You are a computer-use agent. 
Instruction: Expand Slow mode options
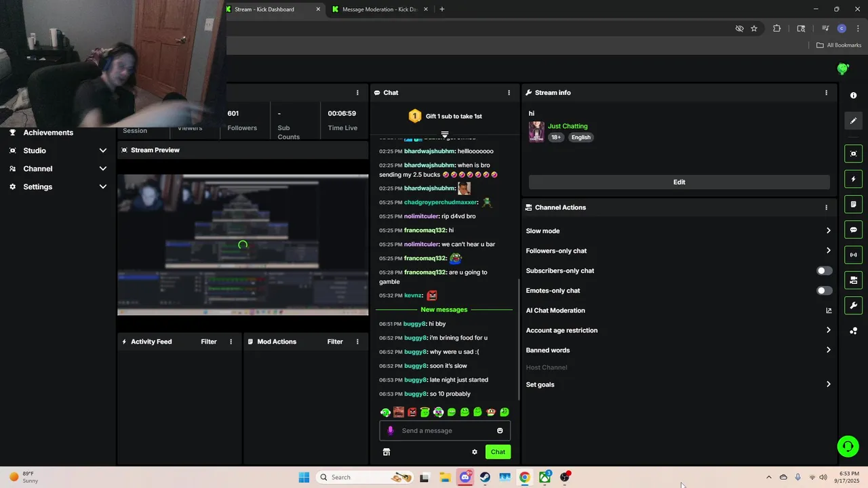(828, 231)
